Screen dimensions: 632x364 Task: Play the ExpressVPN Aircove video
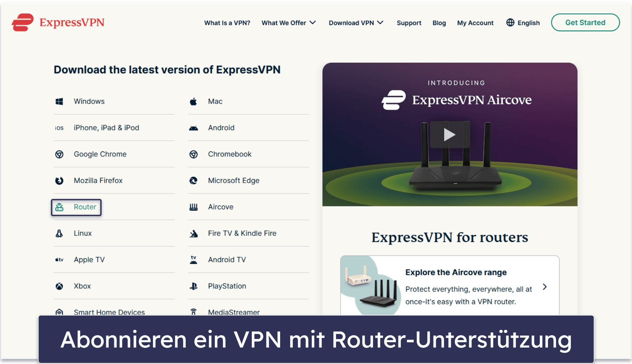[x=450, y=135]
